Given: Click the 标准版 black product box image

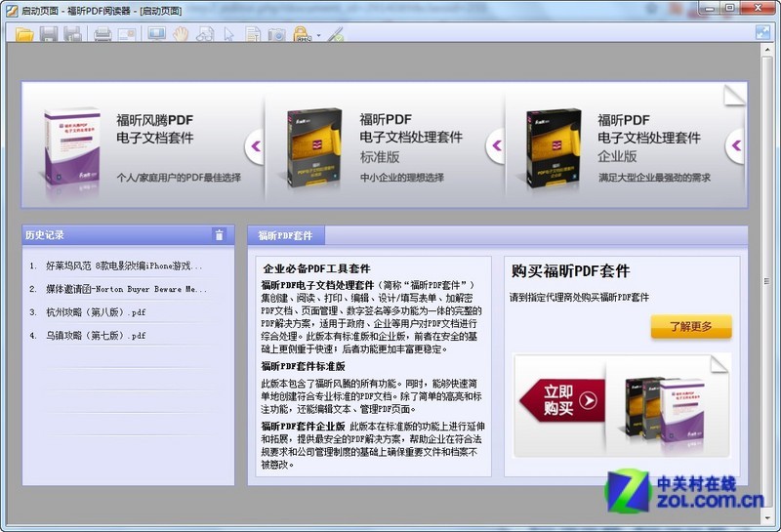Looking at the screenshot, I should click(x=314, y=148).
